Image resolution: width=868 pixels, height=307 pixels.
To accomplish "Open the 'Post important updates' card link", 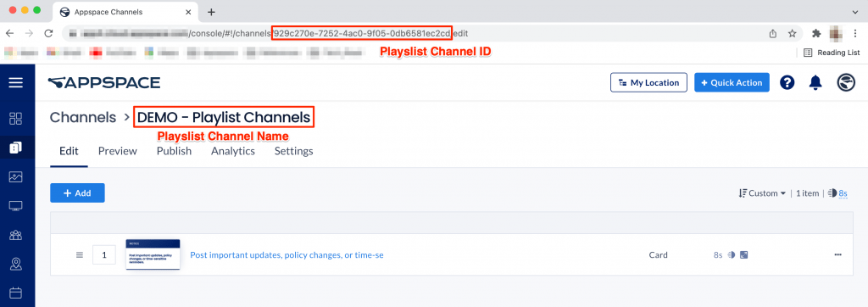I will 287,255.
